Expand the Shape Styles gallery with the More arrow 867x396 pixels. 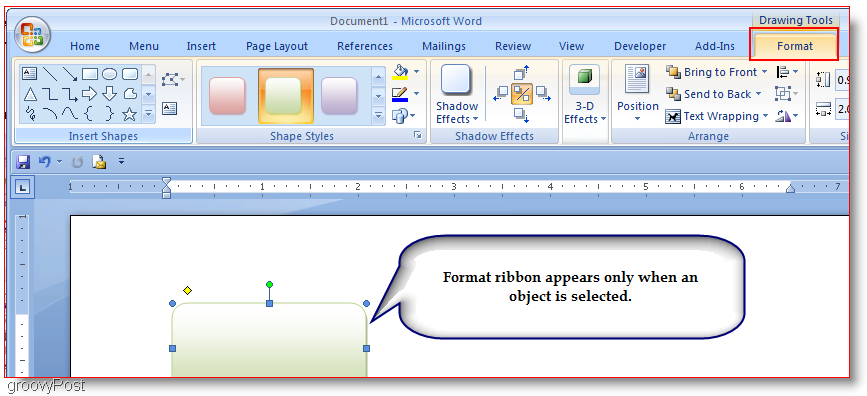(x=378, y=116)
